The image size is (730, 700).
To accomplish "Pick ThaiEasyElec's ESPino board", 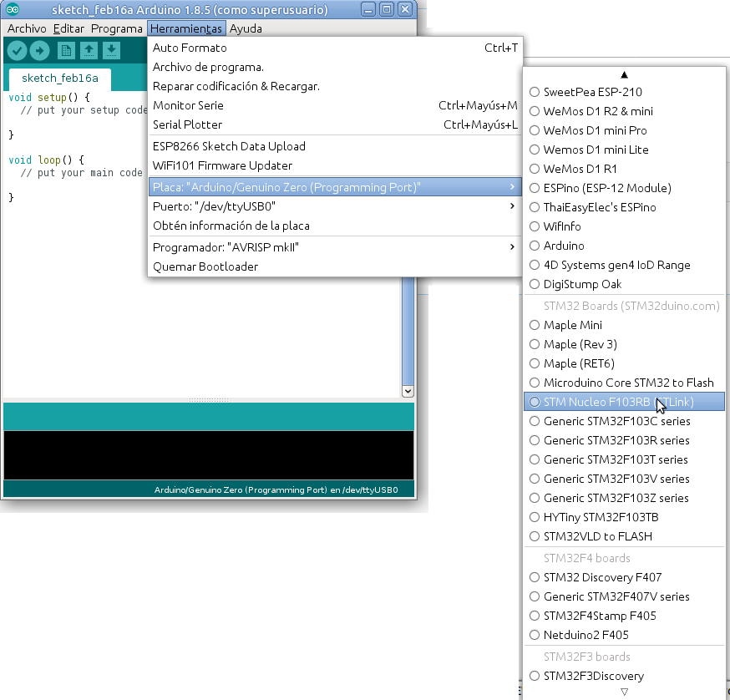I will tap(624, 207).
